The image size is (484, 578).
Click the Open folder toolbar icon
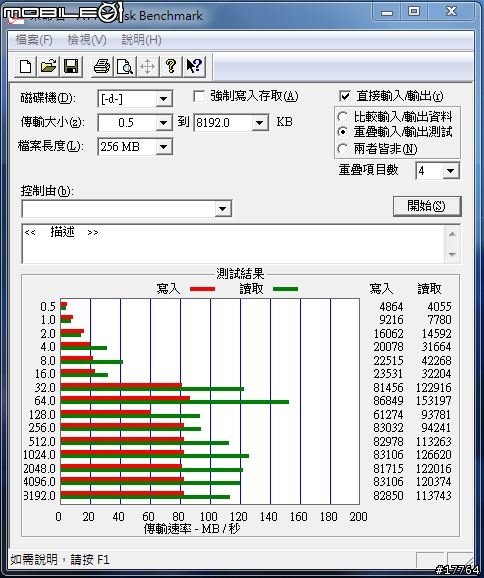(x=48, y=67)
